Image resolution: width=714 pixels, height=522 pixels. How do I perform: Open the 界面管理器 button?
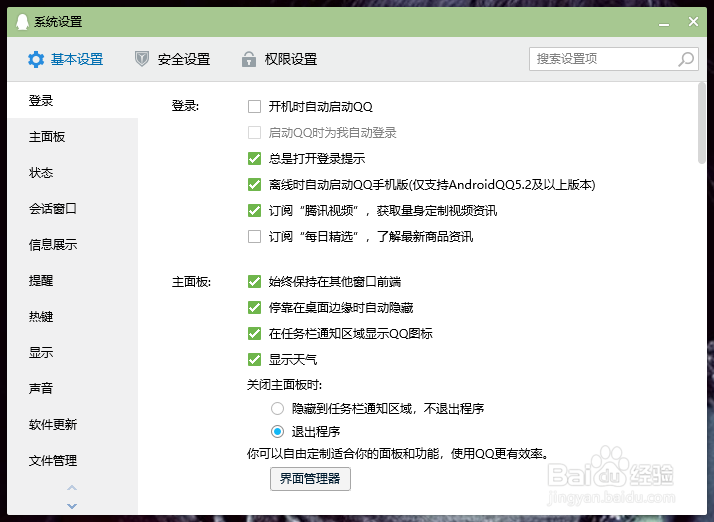310,479
